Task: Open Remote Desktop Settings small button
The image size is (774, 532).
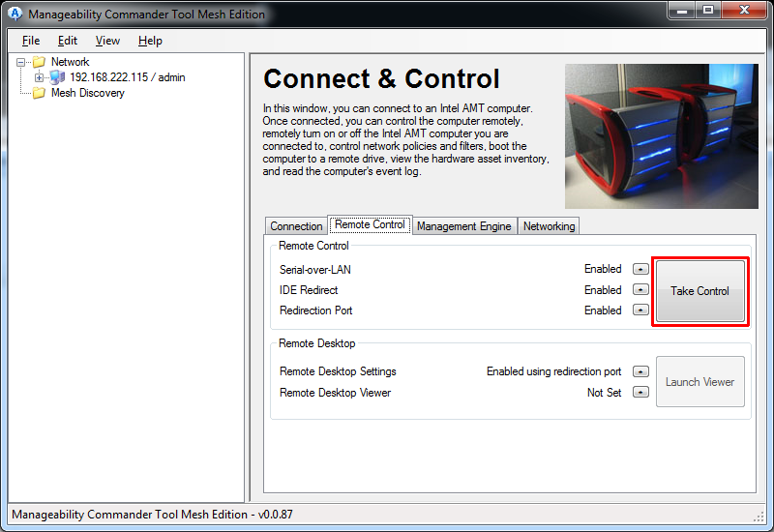Action: point(640,371)
